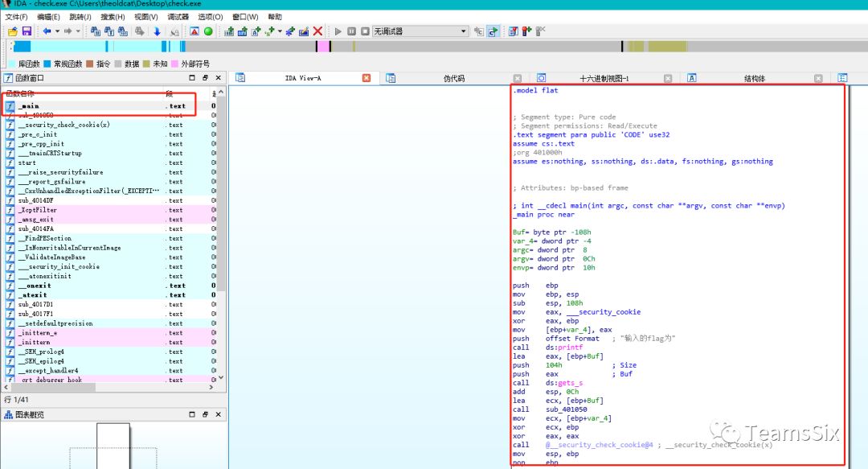
Task: Switch to IDA View-A tab
Action: pyautogui.click(x=302, y=78)
